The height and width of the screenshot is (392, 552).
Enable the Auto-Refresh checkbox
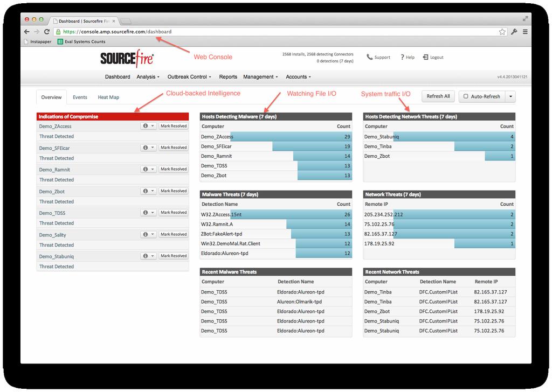click(466, 96)
